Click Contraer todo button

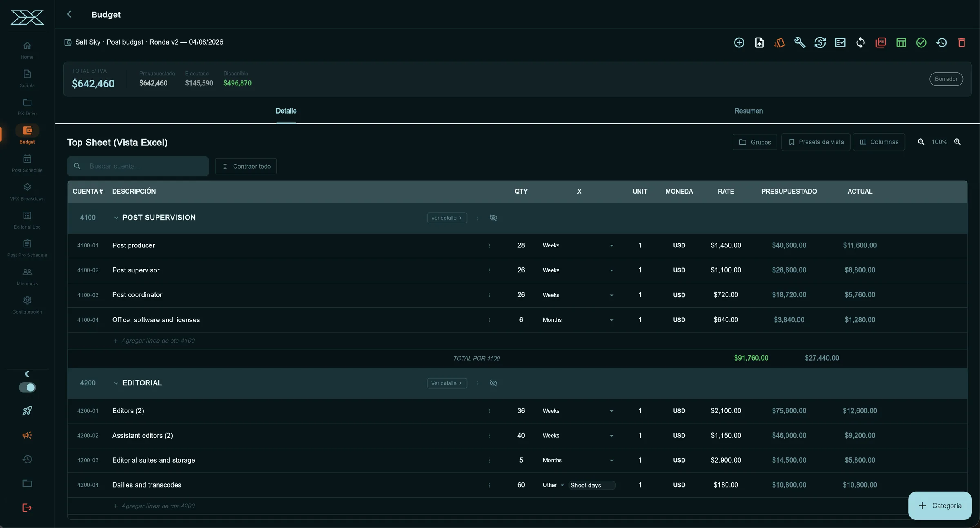[246, 166]
